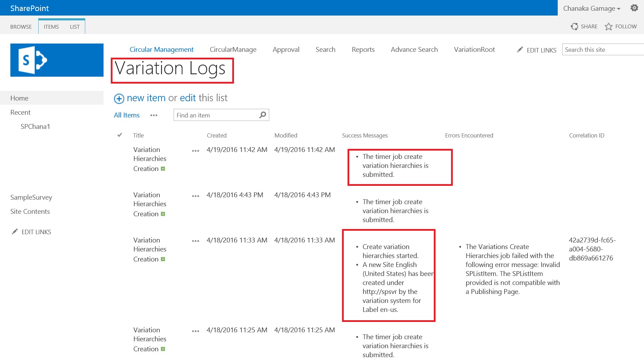Open the LIST ribbon tab
Viewport: 644px width, 362px height.
click(75, 27)
